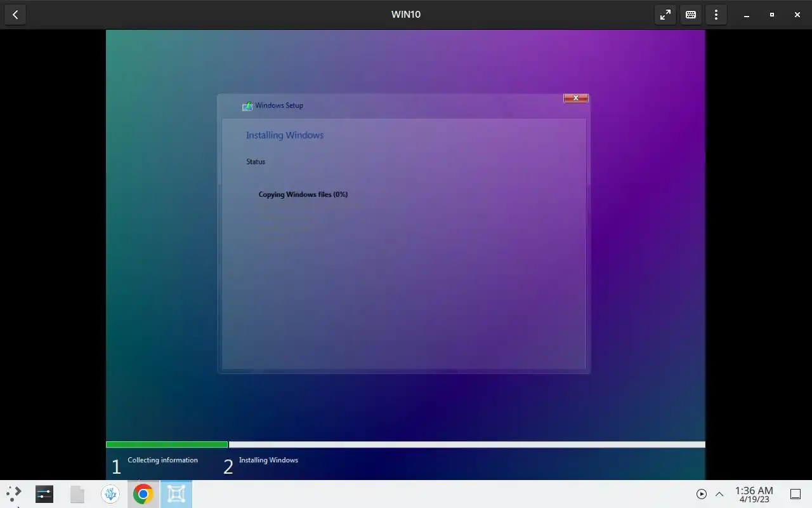Open the three-dot options menu

click(716, 15)
